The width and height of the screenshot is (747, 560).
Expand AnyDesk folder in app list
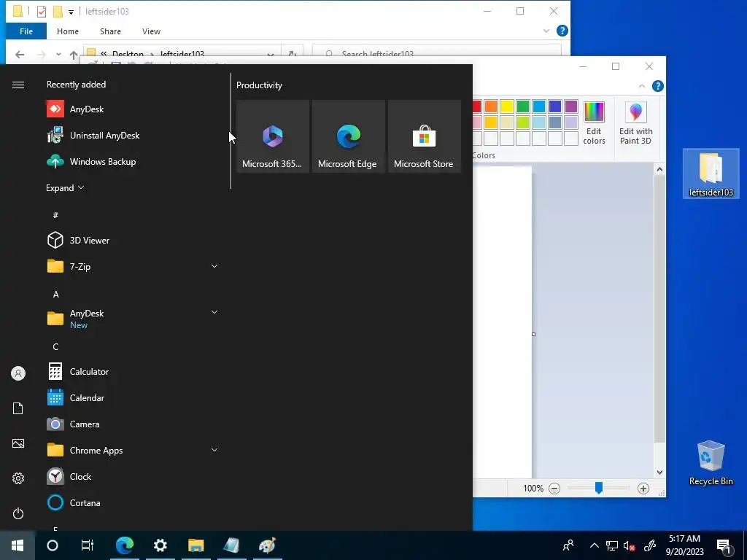214,312
